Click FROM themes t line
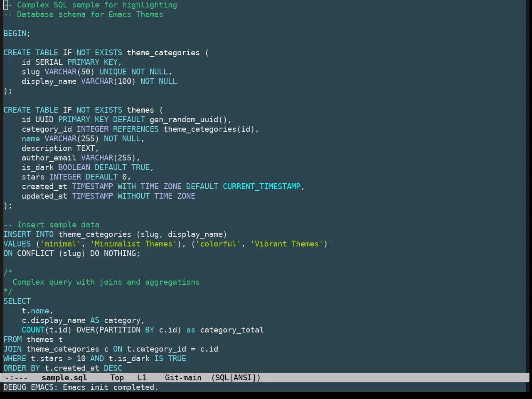 (x=33, y=340)
